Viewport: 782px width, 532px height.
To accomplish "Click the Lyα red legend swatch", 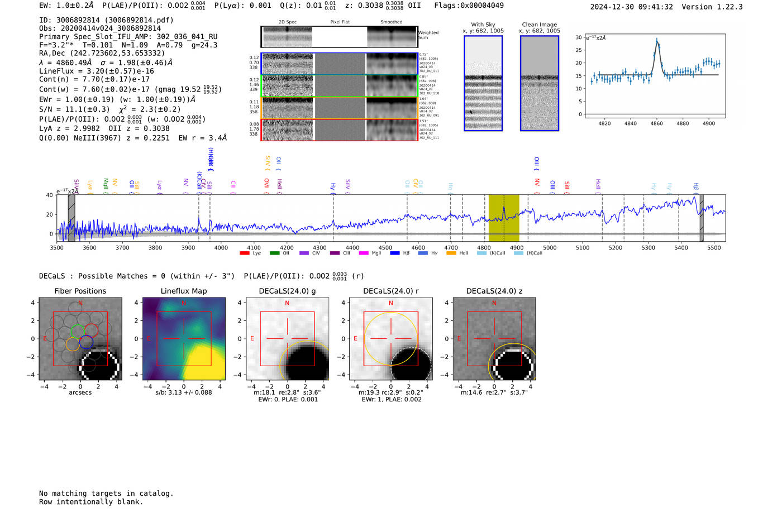I will (244, 253).
